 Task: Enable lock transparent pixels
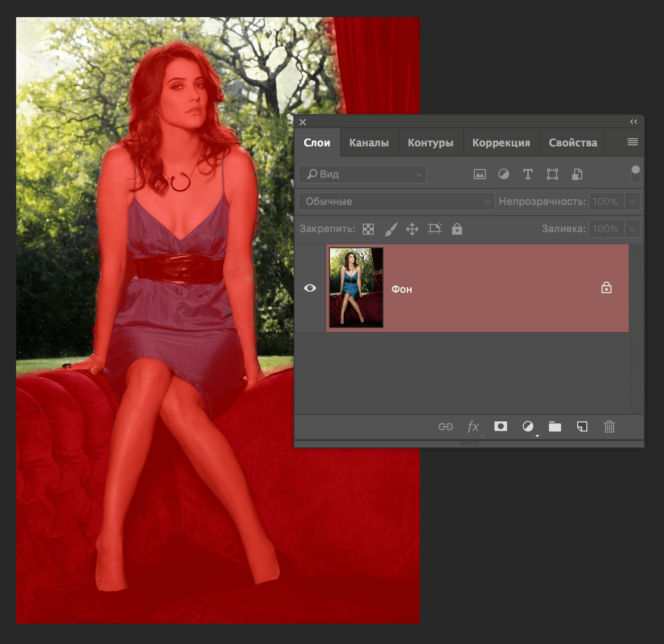tap(368, 229)
